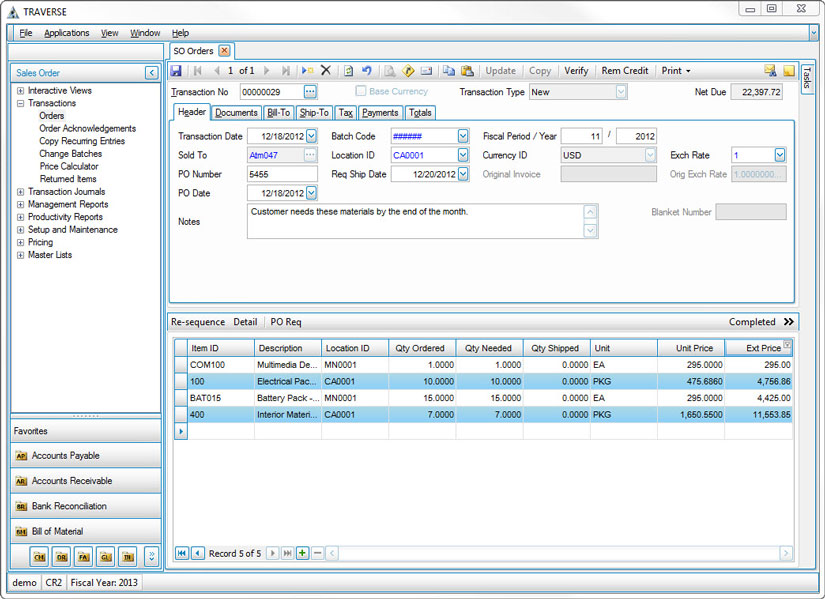Collapse the Sales Order navigation pane
This screenshot has width=825, height=599.
tap(152, 73)
